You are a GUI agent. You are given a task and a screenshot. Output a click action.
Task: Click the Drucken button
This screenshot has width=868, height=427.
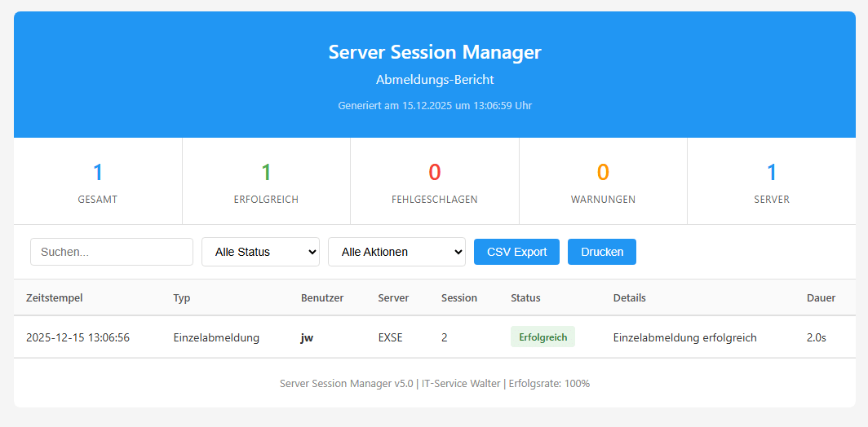pyautogui.click(x=601, y=252)
